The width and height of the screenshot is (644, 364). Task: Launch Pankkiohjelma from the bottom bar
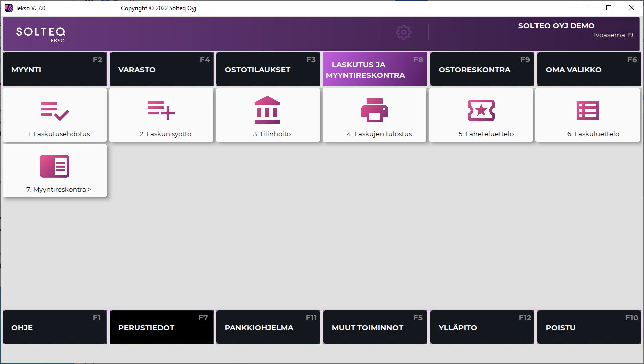pyautogui.click(x=268, y=327)
